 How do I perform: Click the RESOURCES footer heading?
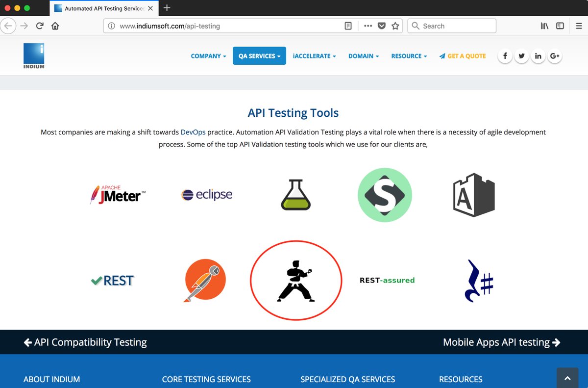[x=461, y=379]
